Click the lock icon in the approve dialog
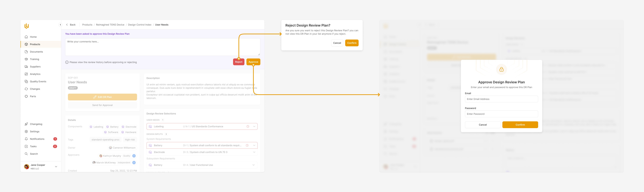The width and height of the screenshot is (644, 192). click(501, 69)
